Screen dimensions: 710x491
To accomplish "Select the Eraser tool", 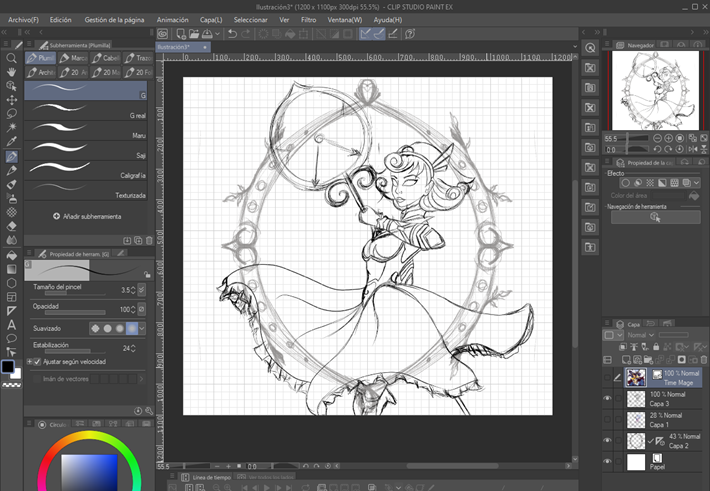I will coord(11,226).
